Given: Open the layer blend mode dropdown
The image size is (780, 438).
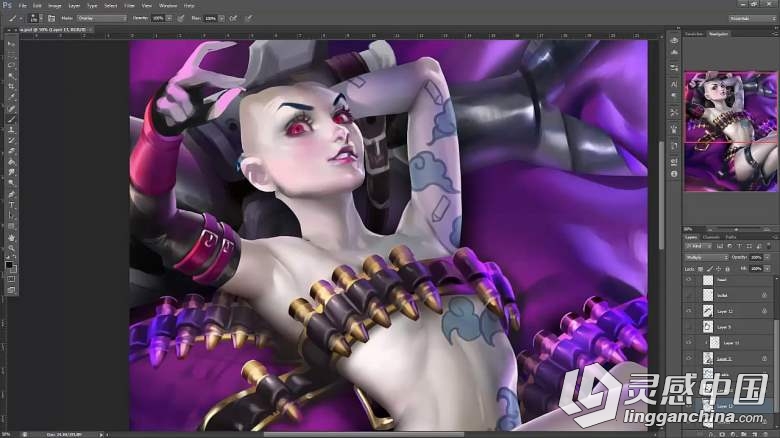Looking at the screenshot, I should (x=707, y=257).
